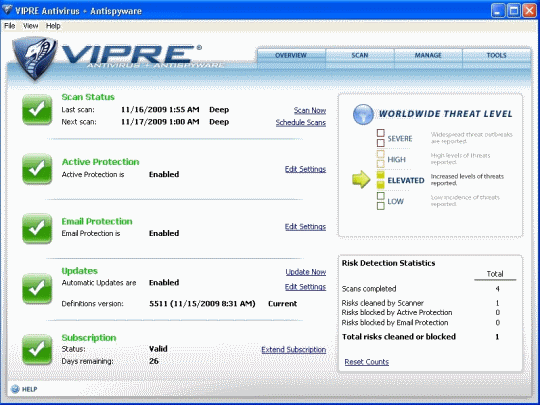Click the Active Protection heading
Viewport: 540px width, 405px height.
100,162
